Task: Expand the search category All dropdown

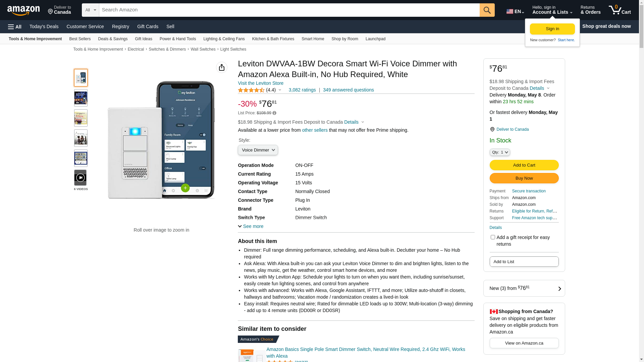Action: (x=90, y=10)
